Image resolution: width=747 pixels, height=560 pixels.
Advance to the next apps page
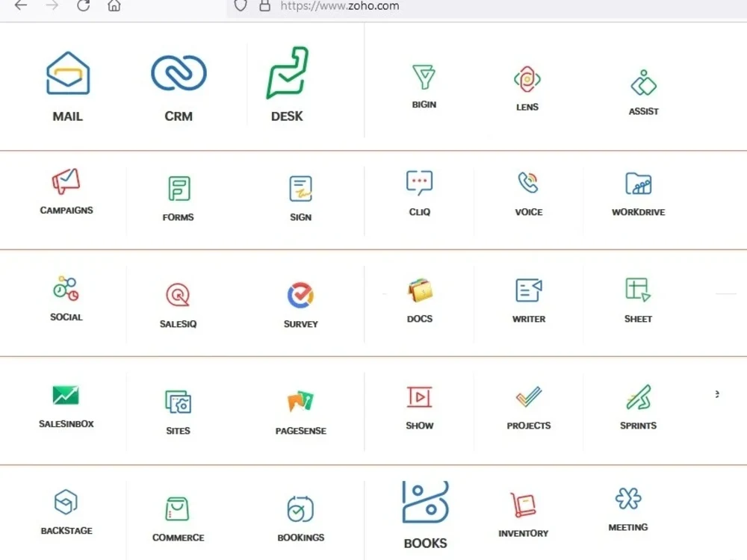(716, 393)
